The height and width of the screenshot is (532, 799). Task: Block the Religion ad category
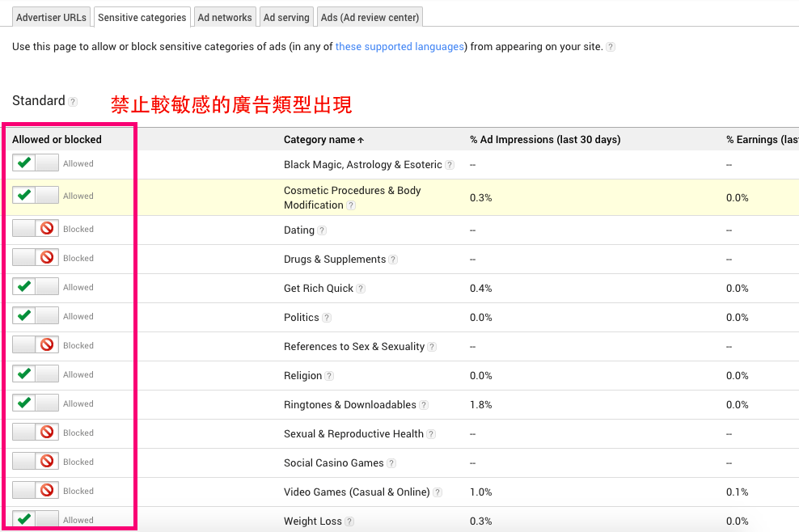tap(36, 374)
